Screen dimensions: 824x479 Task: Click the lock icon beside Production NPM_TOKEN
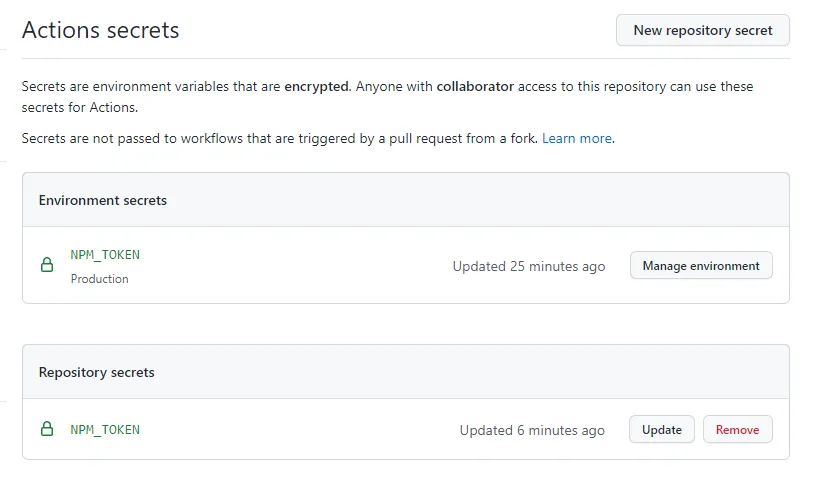click(x=46, y=265)
